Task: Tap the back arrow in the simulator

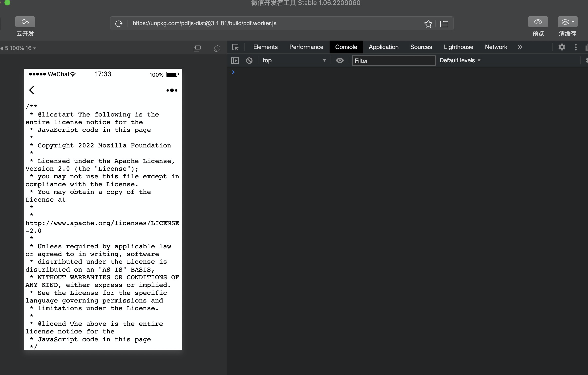Action: 32,90
